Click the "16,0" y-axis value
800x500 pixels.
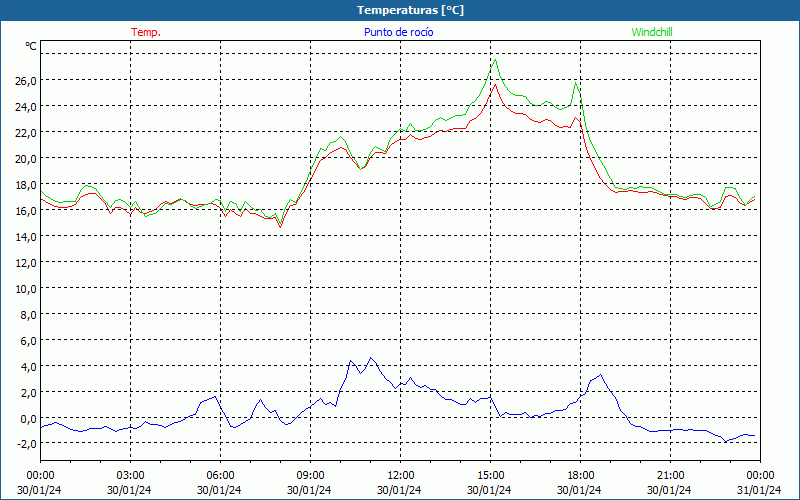point(26,211)
